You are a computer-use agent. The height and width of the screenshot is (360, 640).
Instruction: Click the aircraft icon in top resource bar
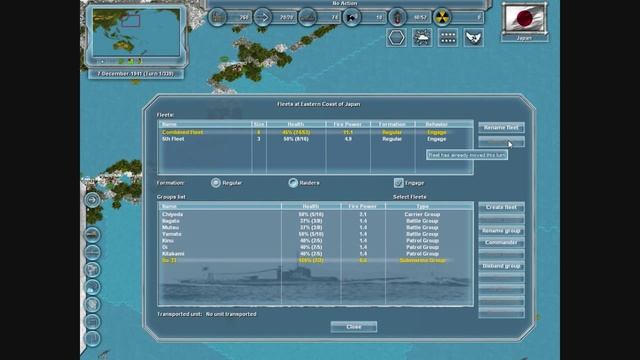pos(352,18)
